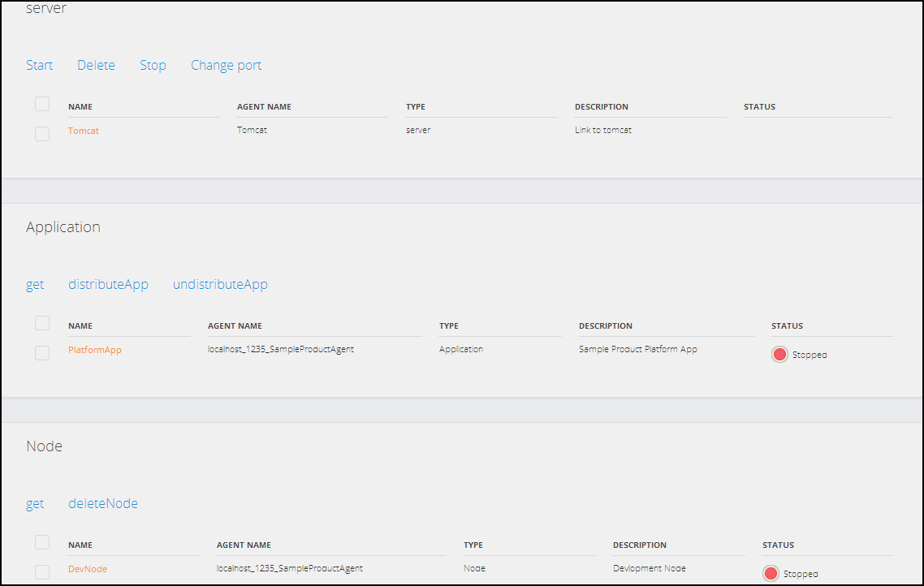Open the DevNode node entry
Viewport: 924px width, 586px height.
pyautogui.click(x=87, y=569)
